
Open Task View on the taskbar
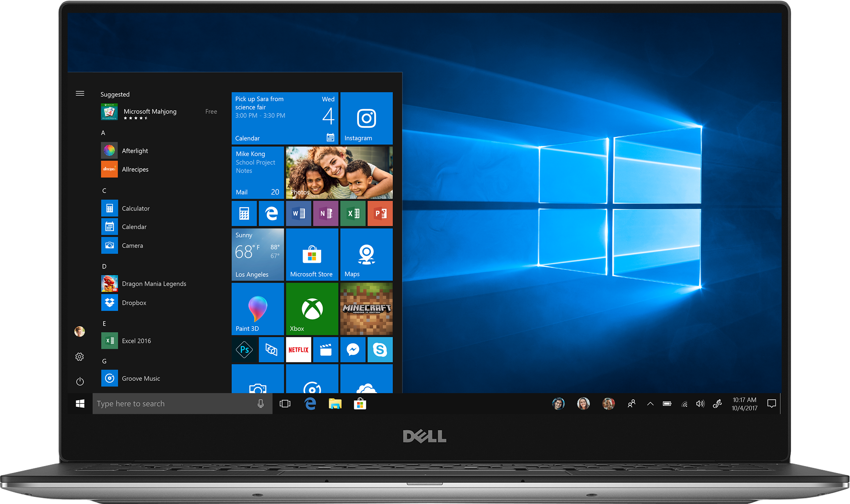pyautogui.click(x=285, y=404)
